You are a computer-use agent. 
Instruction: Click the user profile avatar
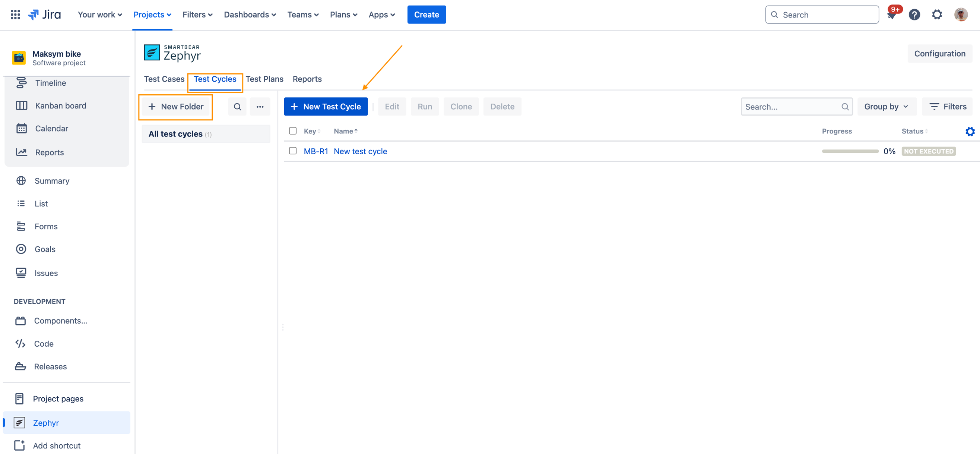point(961,15)
